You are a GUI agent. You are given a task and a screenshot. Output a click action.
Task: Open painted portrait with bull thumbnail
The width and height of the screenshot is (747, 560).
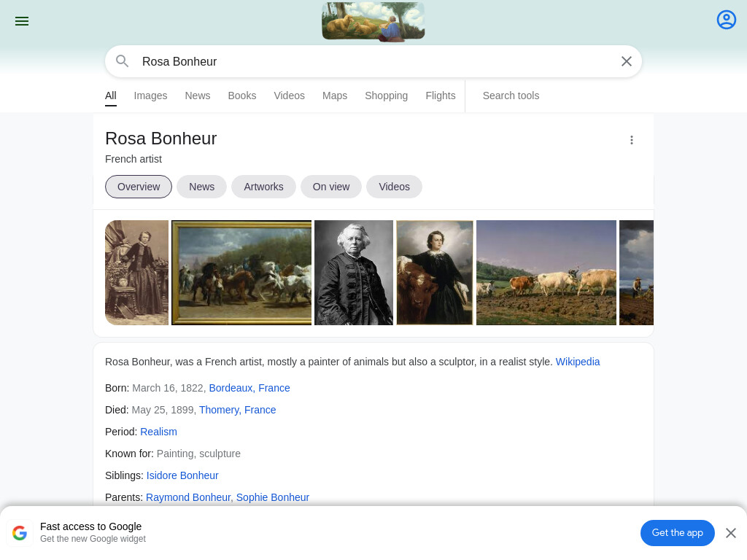point(435,273)
